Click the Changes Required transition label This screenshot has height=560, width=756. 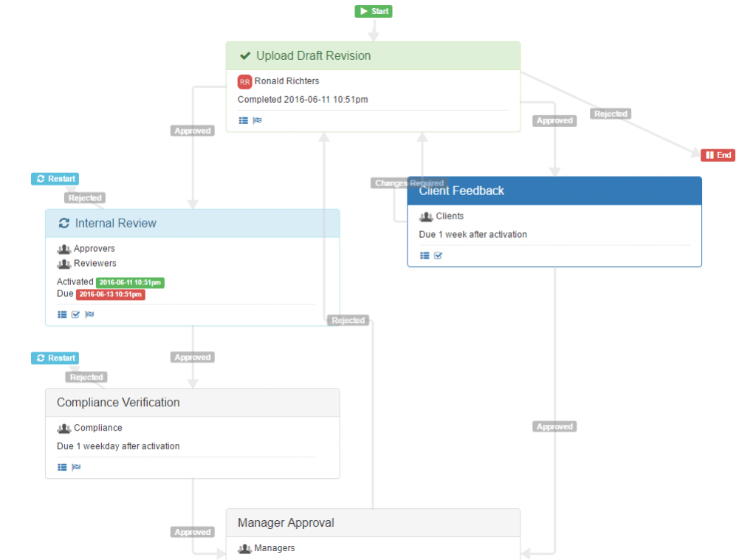(x=408, y=183)
